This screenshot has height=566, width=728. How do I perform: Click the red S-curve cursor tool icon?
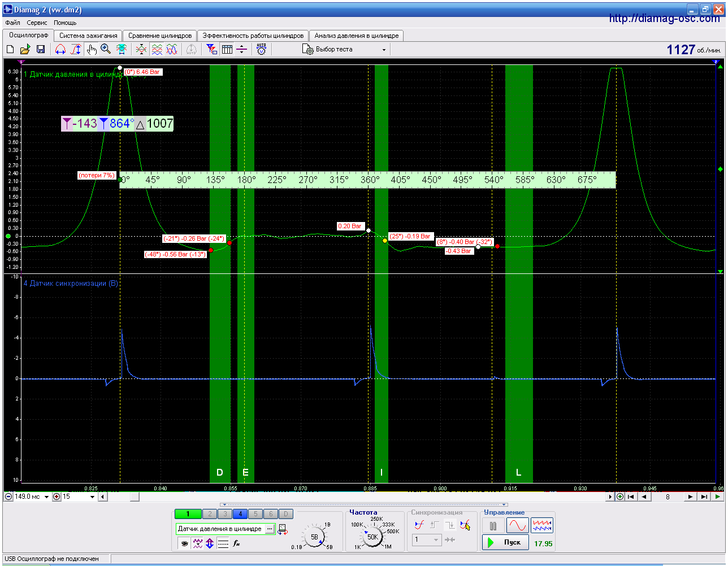pyautogui.click(x=76, y=50)
